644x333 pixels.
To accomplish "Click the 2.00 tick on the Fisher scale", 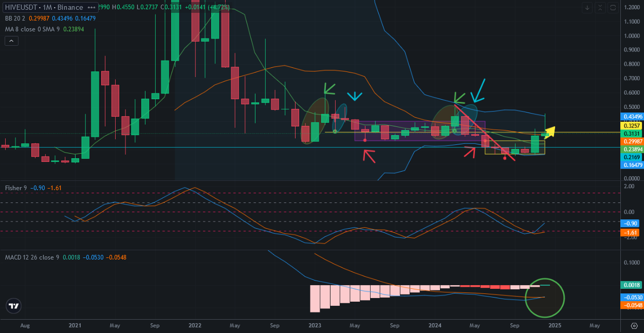I will pyautogui.click(x=629, y=186).
